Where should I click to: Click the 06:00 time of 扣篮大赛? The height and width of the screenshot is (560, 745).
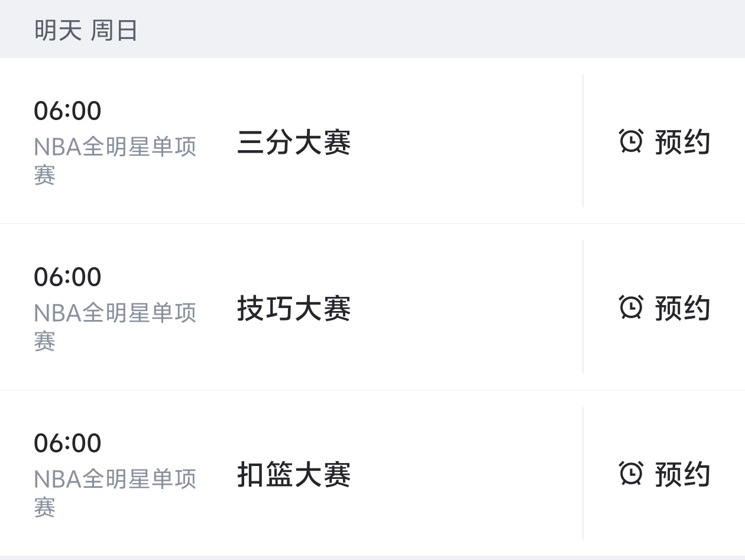click(x=67, y=443)
